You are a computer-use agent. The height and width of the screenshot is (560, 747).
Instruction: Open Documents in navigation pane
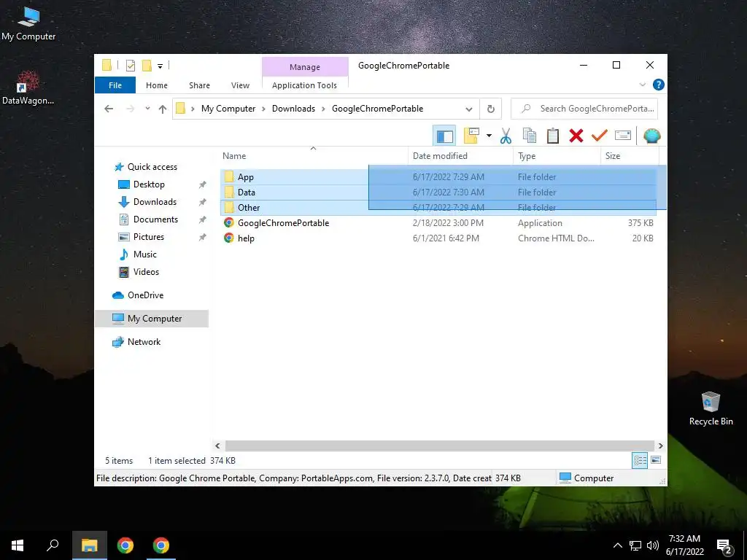[x=155, y=219]
